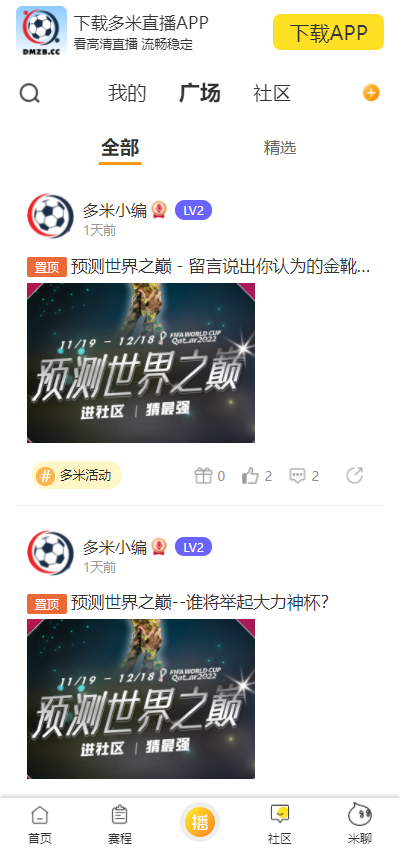Go to 首页 home icon
400x851 pixels.
[x=40, y=824]
